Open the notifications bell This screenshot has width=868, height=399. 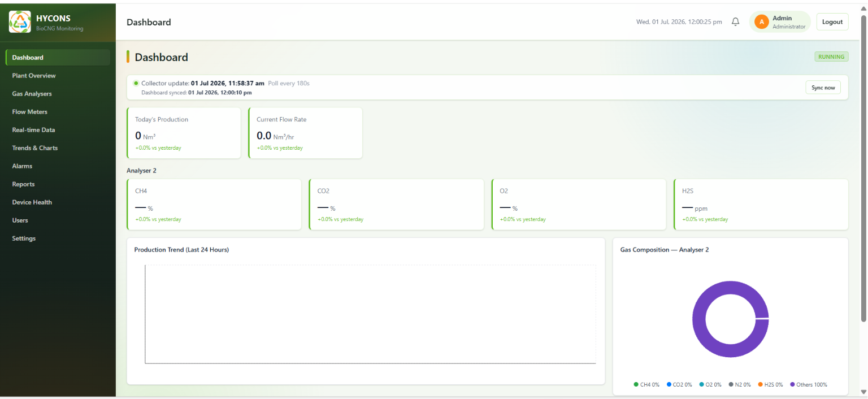(x=735, y=22)
